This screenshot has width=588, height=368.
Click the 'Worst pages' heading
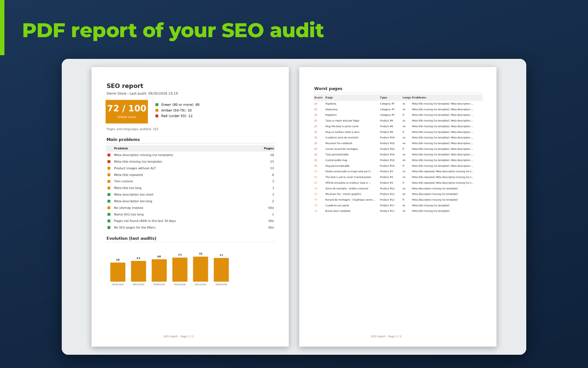328,89
